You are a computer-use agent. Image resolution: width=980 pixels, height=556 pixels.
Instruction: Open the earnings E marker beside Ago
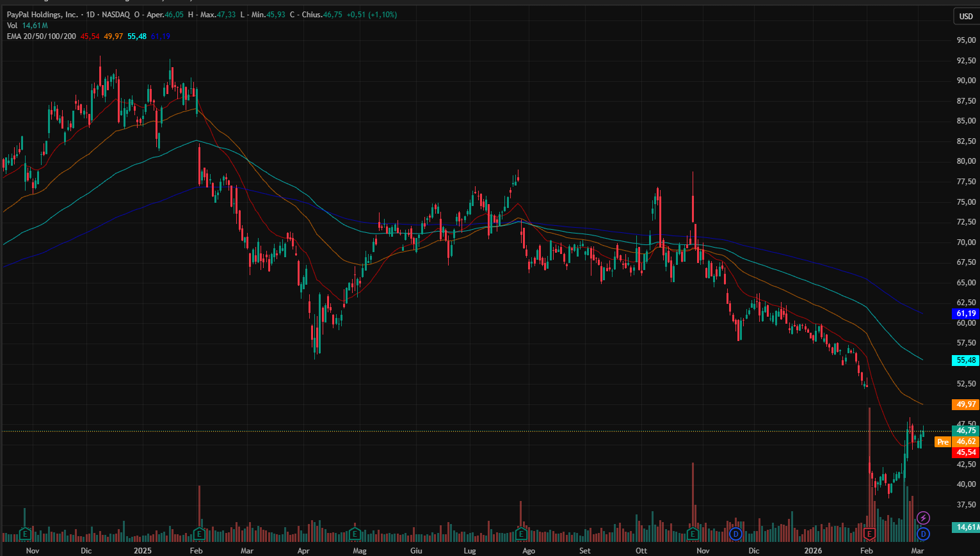coord(521,534)
